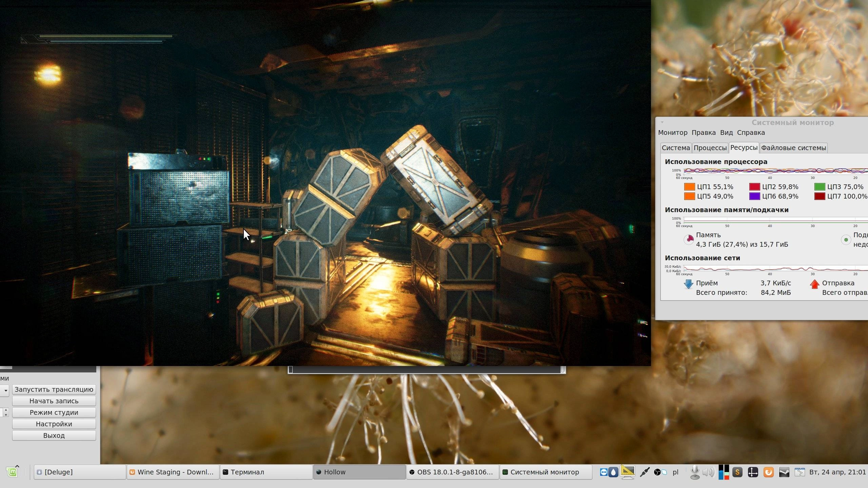Click the TeamViewer tray icon
Image resolution: width=868 pixels, height=488 pixels.
pyautogui.click(x=604, y=472)
